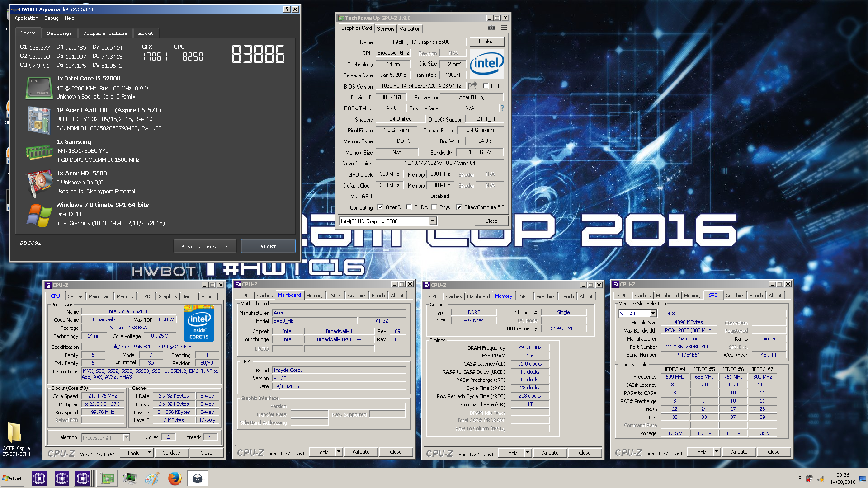Click the 83886 total score in Aquamark

(x=258, y=54)
